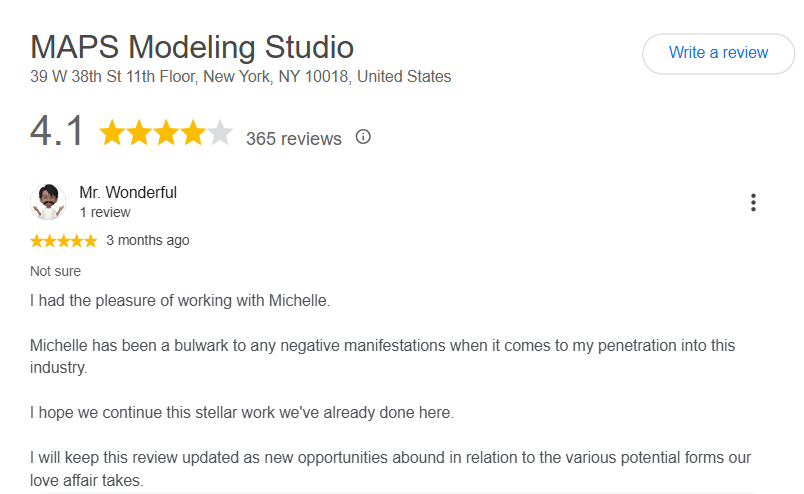Click the Write a review button
Viewport: 804px width, 494px height.
718,53
